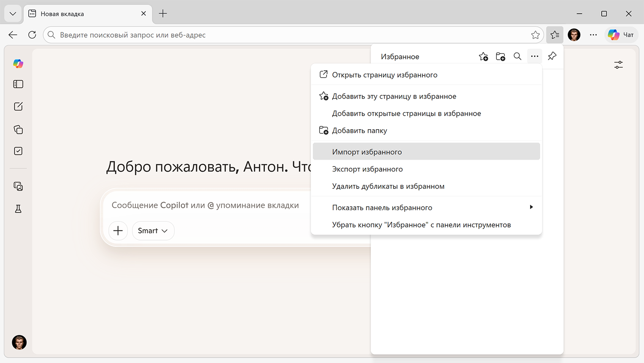The height and width of the screenshot is (363, 644).
Task: Open the new tab customization sliders icon
Action: (618, 65)
